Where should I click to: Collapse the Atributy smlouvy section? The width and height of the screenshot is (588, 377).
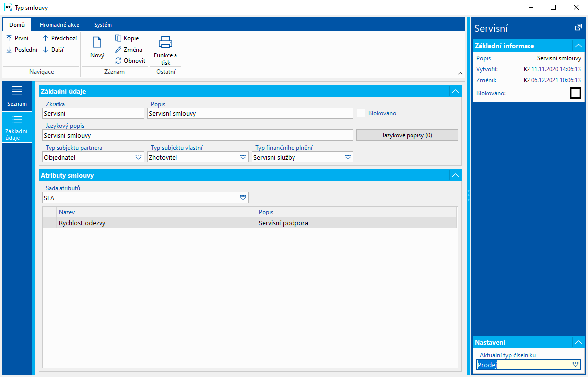pyautogui.click(x=455, y=175)
